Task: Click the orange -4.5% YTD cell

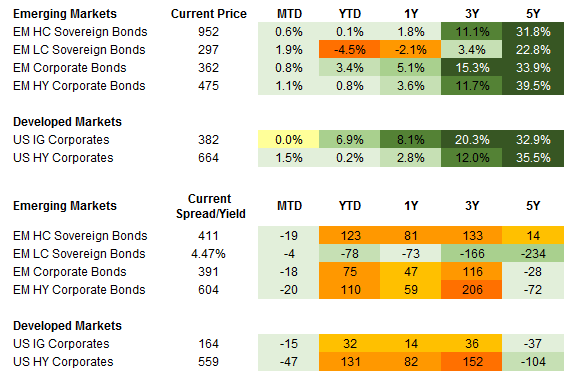Action: [349, 50]
